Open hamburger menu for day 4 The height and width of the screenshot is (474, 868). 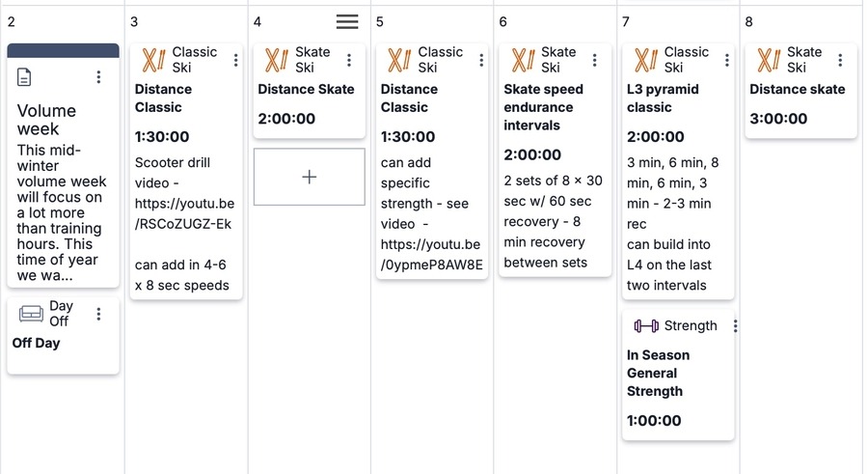pyautogui.click(x=347, y=21)
